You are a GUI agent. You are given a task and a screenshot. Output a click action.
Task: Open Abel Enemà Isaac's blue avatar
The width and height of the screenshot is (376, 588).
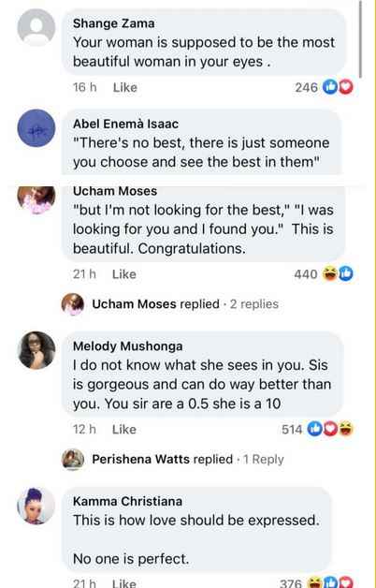point(36,128)
